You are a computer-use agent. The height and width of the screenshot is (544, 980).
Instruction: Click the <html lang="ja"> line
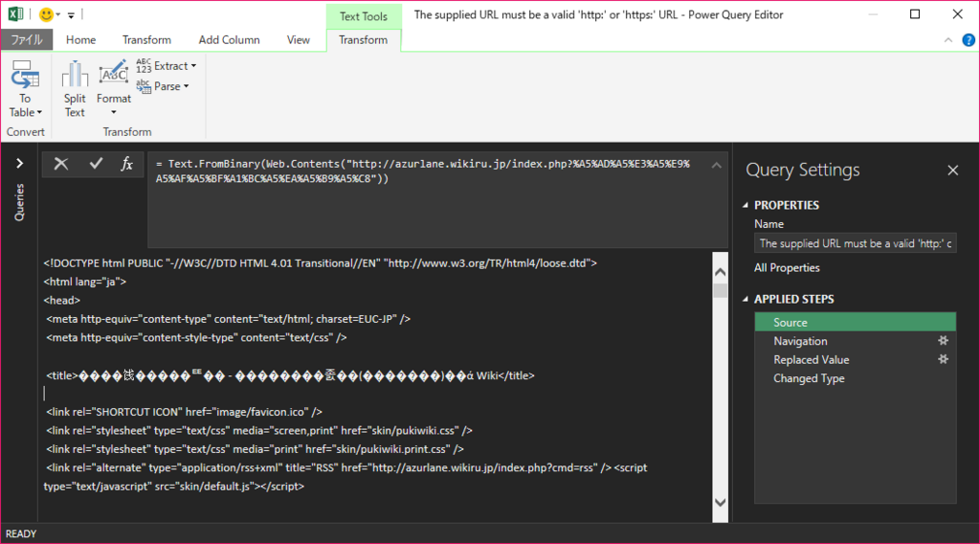click(x=85, y=282)
